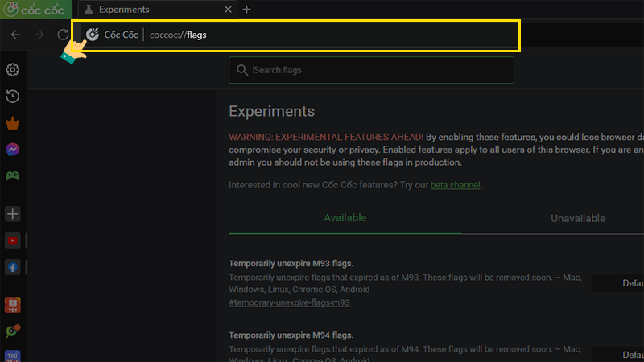Click the Cốc Cốc site icon in address bar

point(93,35)
